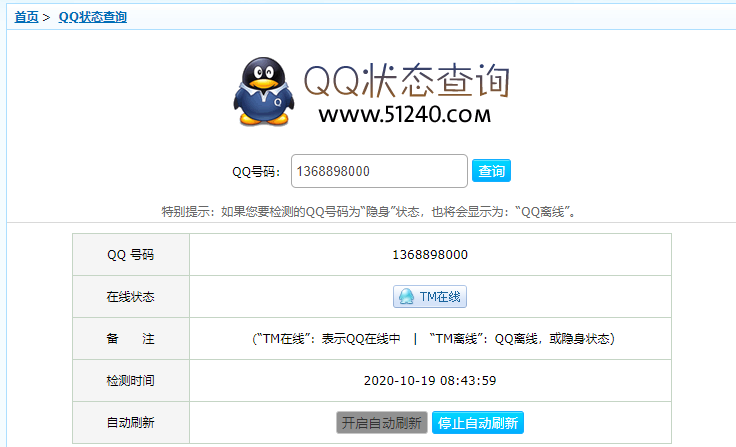Screen dimensions: 736x447
Task: Click the QQ号码： field label
Action: point(256,171)
